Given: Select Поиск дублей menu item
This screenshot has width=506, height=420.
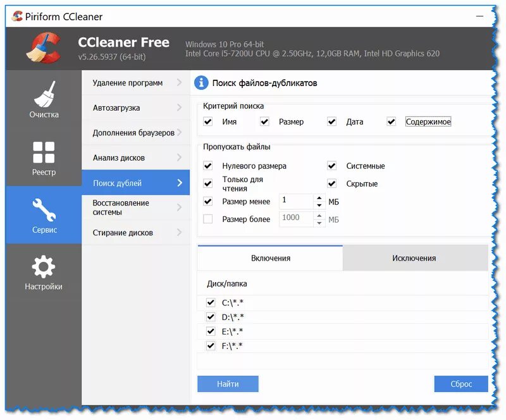Looking at the screenshot, I should 135,183.
